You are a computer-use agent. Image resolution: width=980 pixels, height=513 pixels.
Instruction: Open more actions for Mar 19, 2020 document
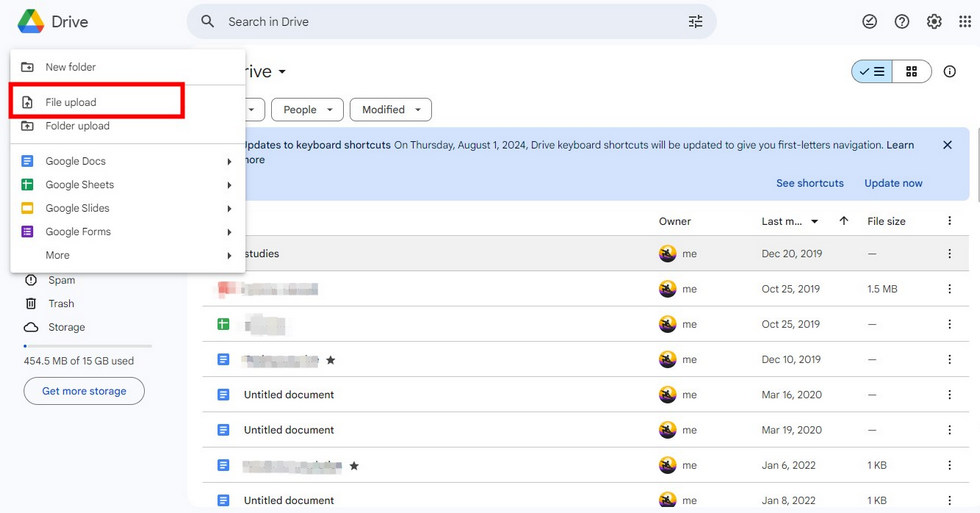(x=949, y=430)
